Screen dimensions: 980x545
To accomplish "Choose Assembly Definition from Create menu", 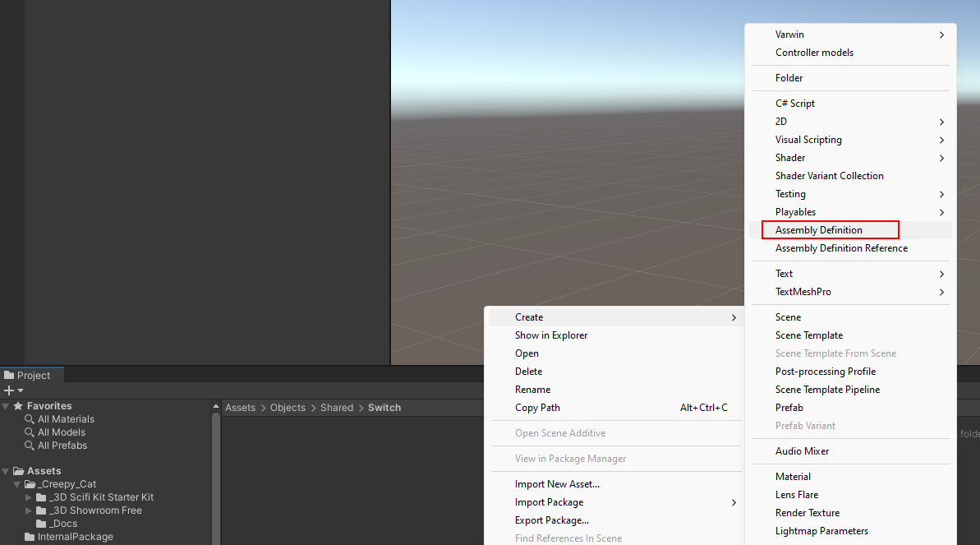I will (x=818, y=230).
